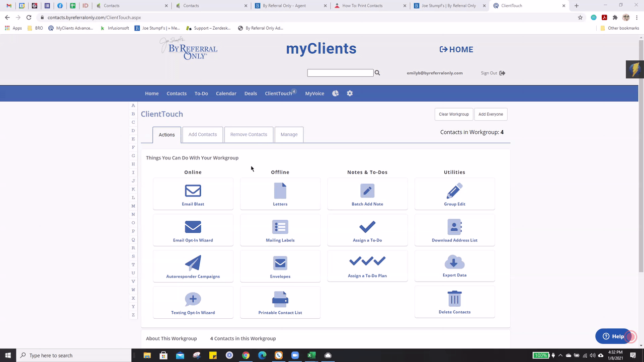Screen dimensions: 644x362
Task: Click the Windows Start button
Action: 8,355
